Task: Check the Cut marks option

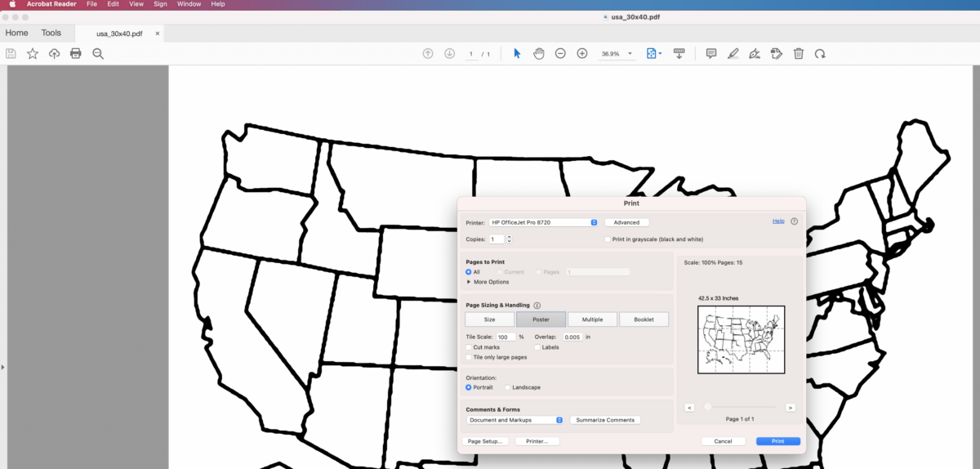Action: (x=468, y=347)
